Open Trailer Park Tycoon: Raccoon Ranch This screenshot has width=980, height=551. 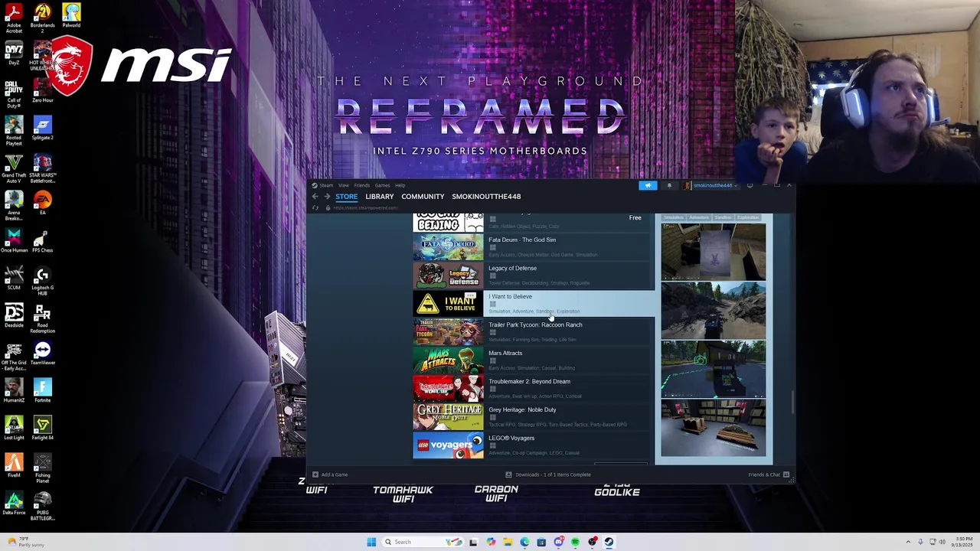534,332
